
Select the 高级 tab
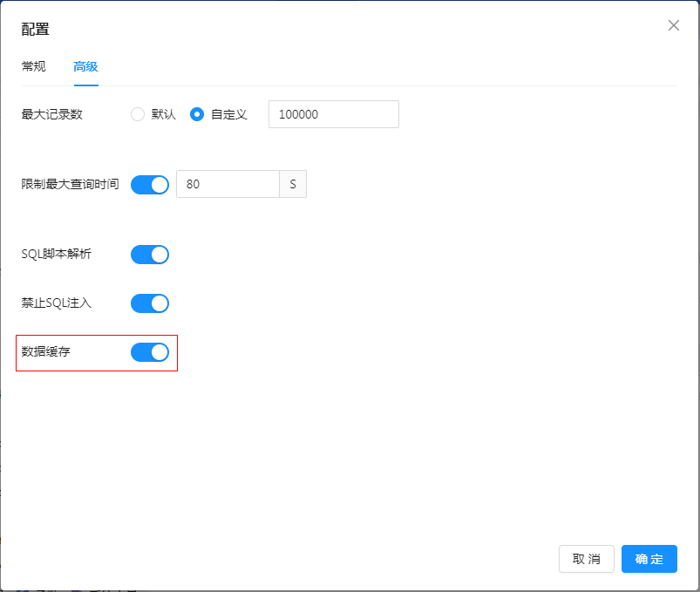[85, 66]
